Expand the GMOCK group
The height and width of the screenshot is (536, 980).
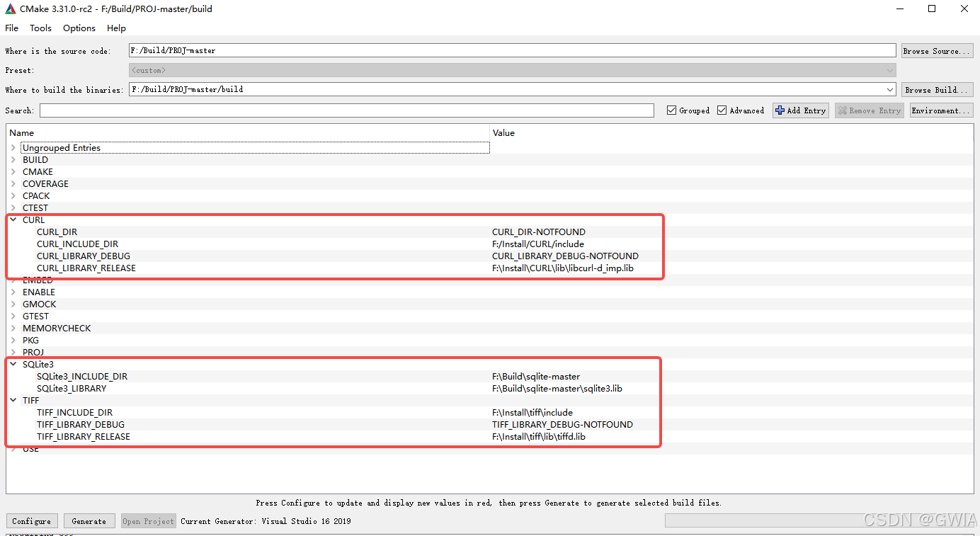click(x=13, y=304)
